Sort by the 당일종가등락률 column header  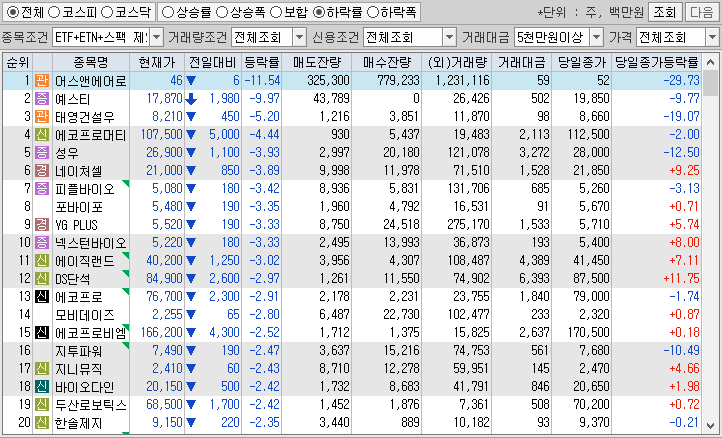tap(657, 62)
